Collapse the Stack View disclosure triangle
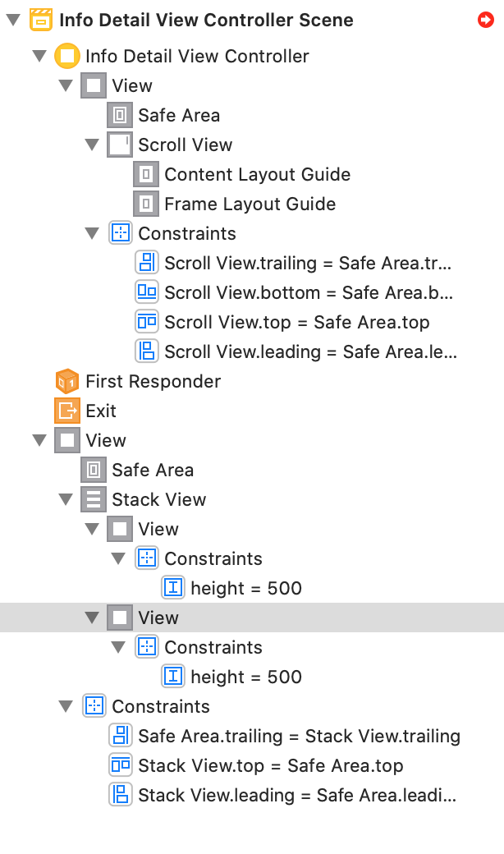The height and width of the screenshot is (854, 504). point(66,499)
